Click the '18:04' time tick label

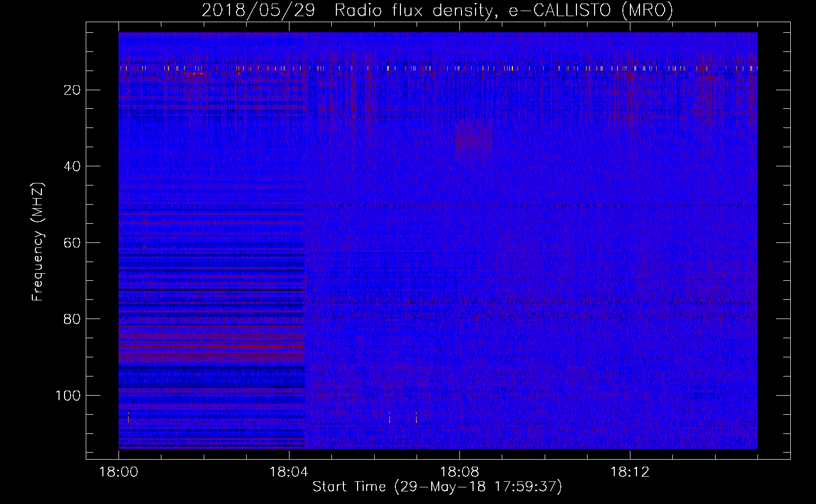tap(288, 472)
